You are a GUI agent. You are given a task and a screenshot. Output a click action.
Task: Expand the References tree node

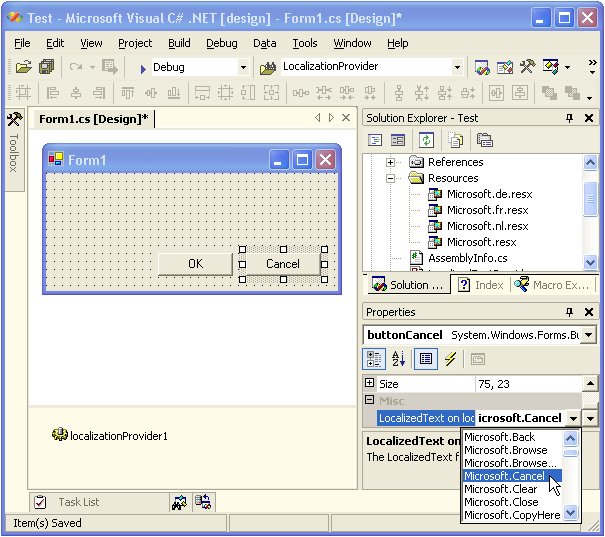pyautogui.click(x=390, y=162)
